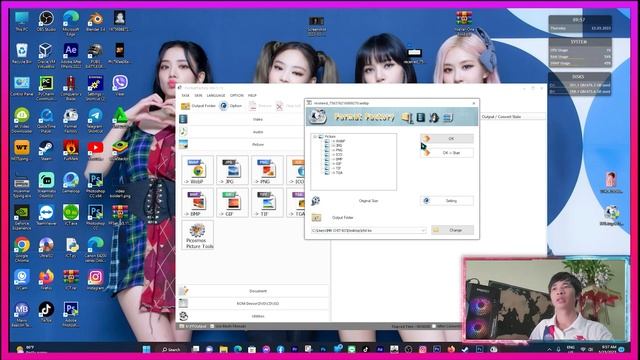640x360 pixels.
Task: Open Facebook icon on taskbar
Action: tap(280, 349)
